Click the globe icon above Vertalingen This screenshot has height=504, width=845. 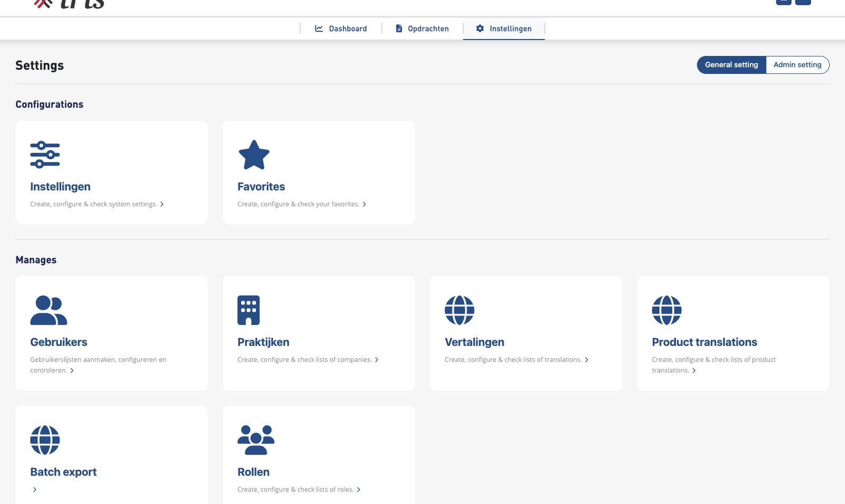tap(459, 310)
